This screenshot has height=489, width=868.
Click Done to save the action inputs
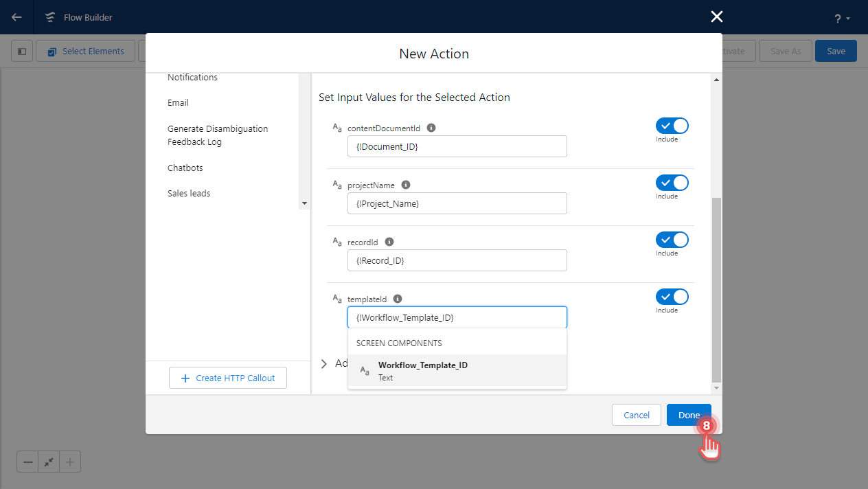click(x=689, y=415)
